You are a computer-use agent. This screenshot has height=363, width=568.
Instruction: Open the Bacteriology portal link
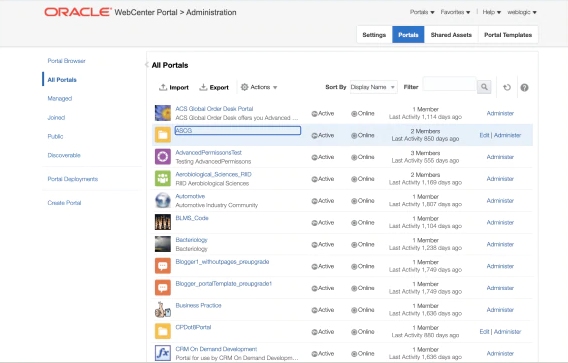tap(191, 240)
